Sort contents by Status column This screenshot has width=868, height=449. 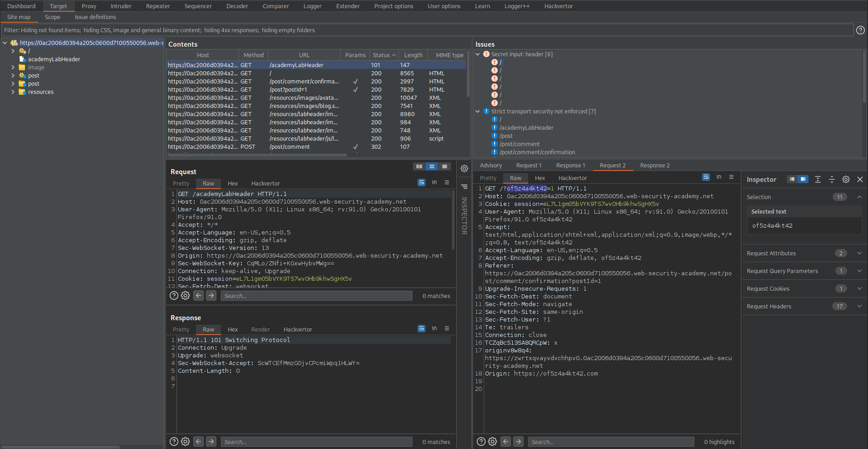pos(384,55)
